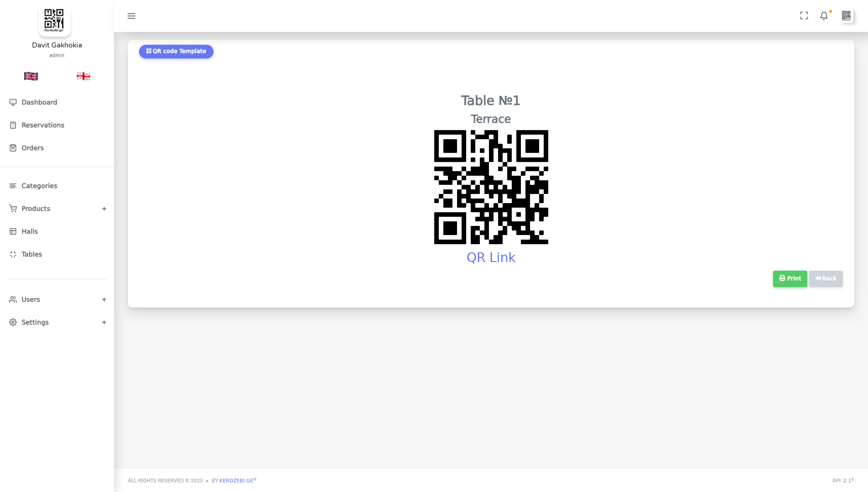This screenshot has width=868, height=492.
Task: Click the Back button
Action: coord(826,278)
